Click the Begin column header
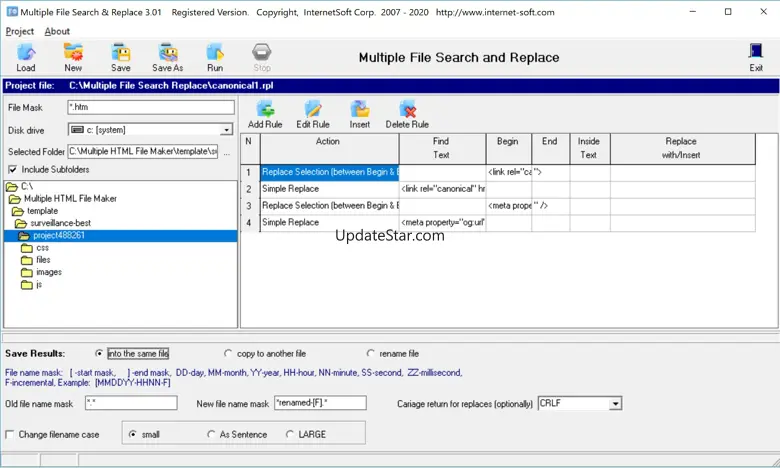Screen dimensions: 780x468 tap(508, 149)
